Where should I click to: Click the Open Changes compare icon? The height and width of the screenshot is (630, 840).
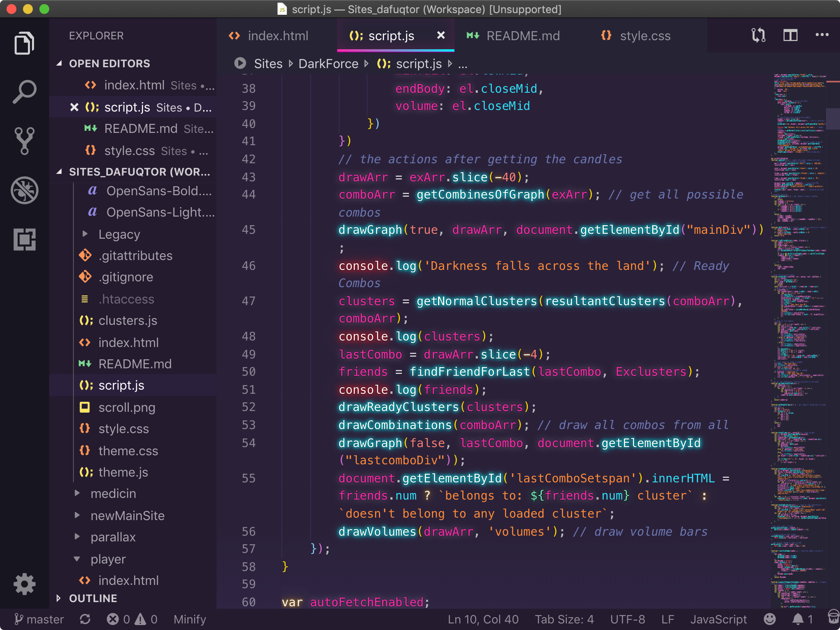[758, 35]
